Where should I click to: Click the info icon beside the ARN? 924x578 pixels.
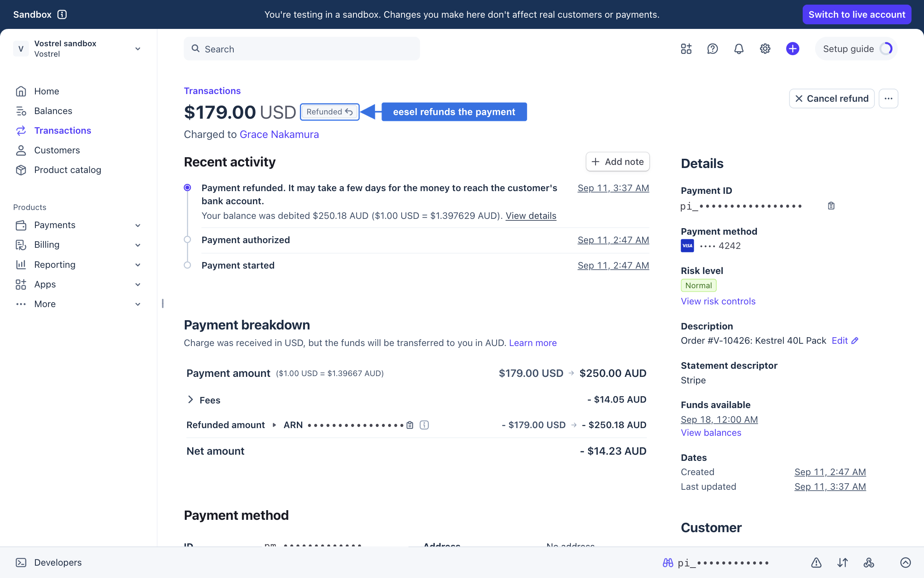(424, 425)
